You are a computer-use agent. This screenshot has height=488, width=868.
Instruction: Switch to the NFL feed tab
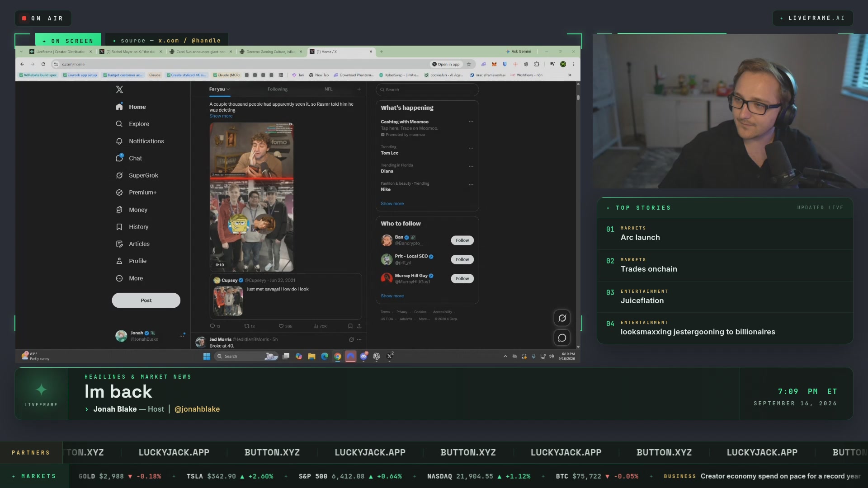click(x=328, y=89)
